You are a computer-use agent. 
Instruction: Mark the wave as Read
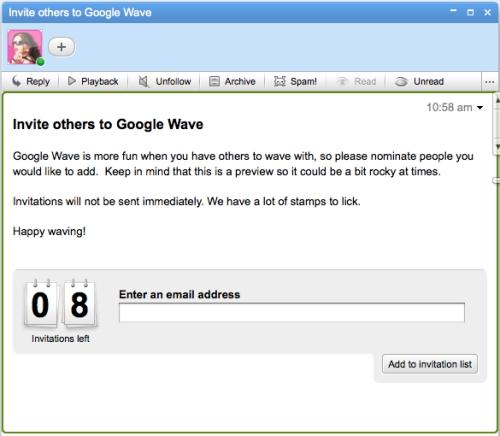356,81
